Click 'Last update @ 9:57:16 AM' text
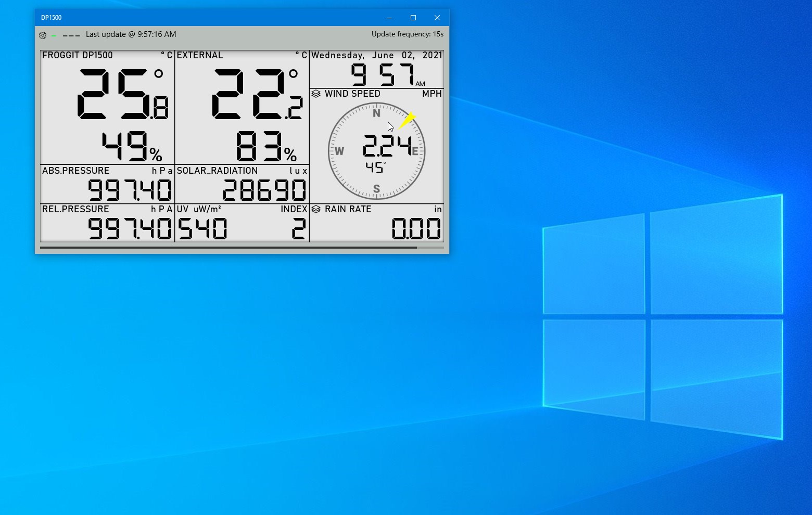812x515 pixels. pos(131,34)
